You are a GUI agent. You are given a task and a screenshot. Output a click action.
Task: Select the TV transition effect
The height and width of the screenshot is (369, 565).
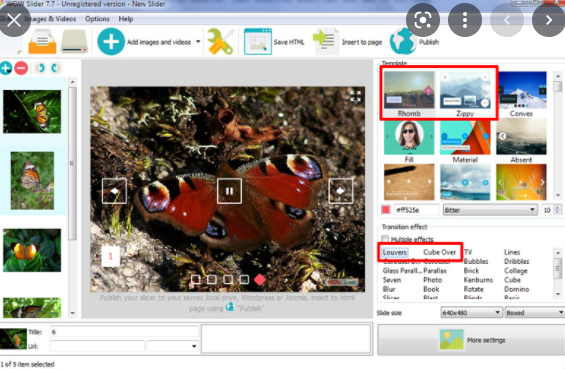(x=468, y=252)
